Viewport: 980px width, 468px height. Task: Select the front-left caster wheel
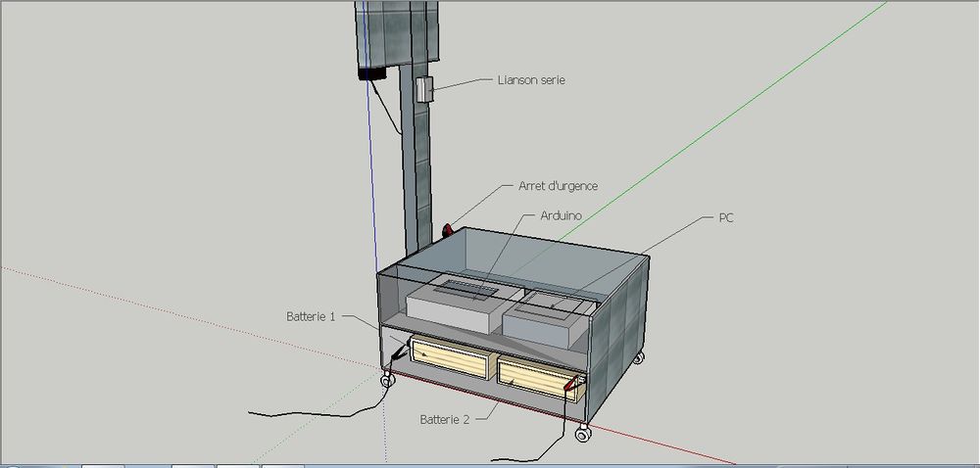[x=389, y=379]
